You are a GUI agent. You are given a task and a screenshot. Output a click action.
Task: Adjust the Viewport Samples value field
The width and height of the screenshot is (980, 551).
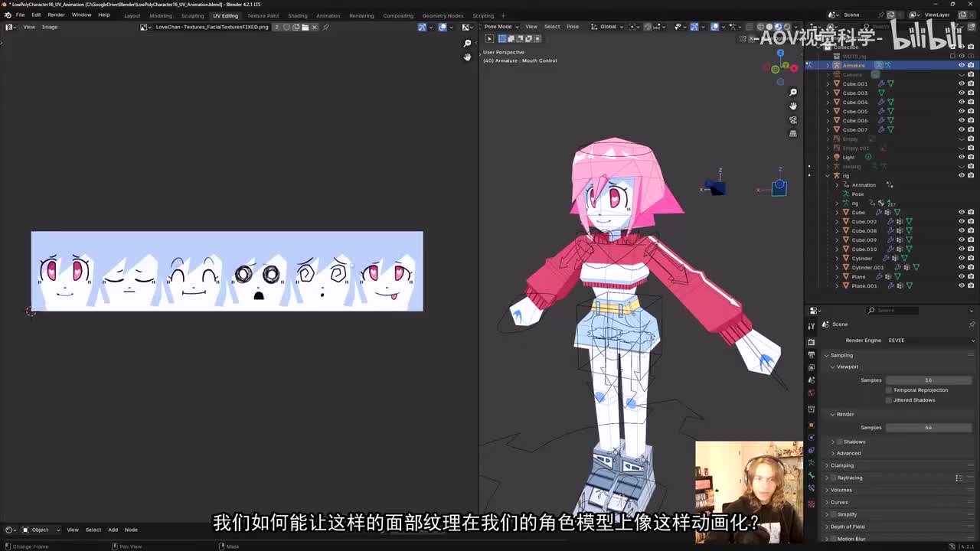[x=929, y=380]
